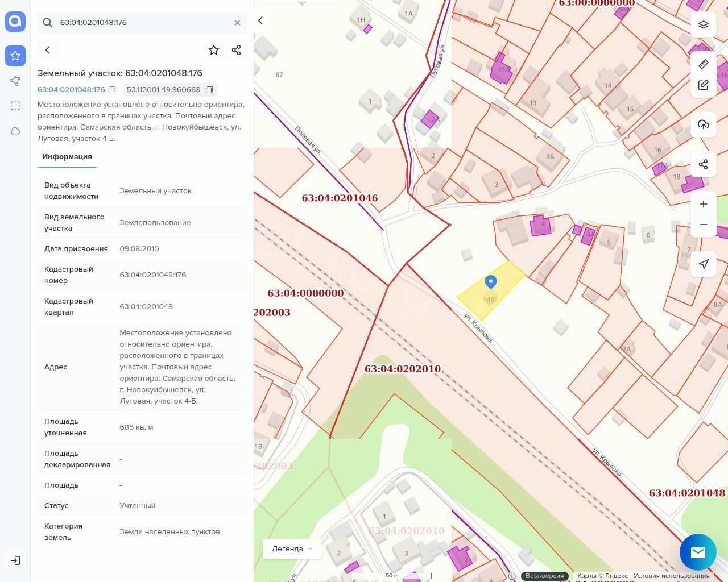
Task: Go back from parcel details
Action: [48, 50]
